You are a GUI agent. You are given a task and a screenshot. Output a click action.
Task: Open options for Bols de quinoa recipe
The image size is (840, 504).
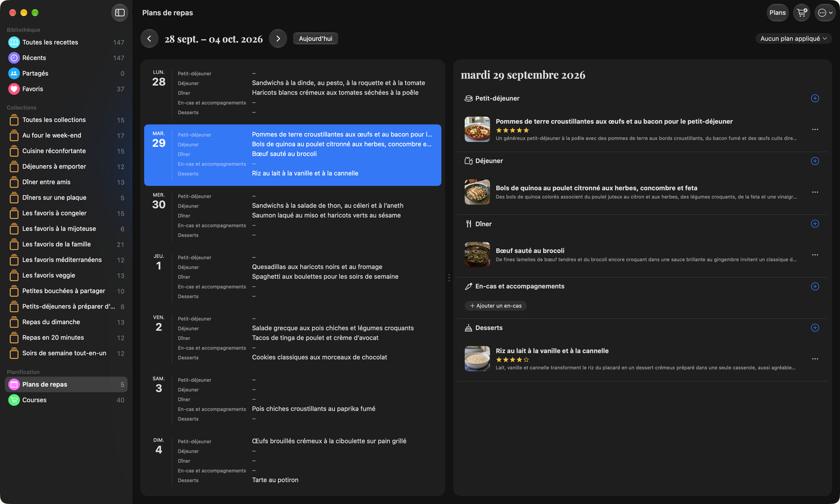[x=815, y=192]
